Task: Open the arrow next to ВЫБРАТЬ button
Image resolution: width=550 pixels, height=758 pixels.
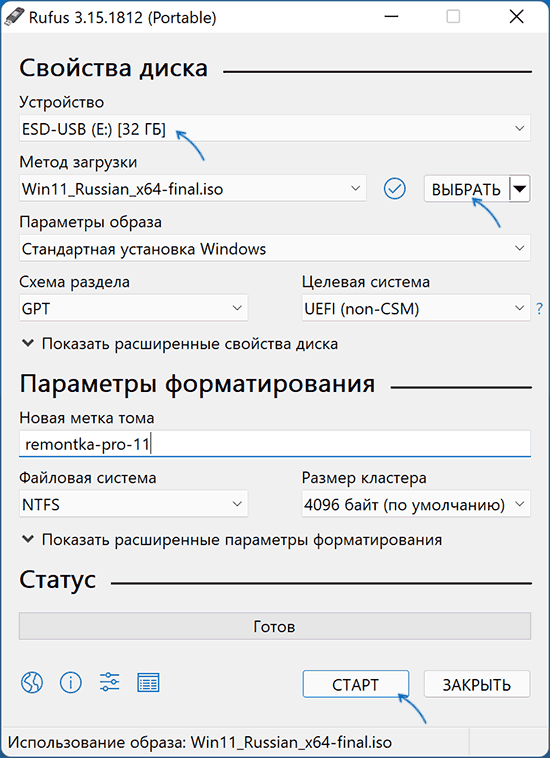Action: click(520, 189)
